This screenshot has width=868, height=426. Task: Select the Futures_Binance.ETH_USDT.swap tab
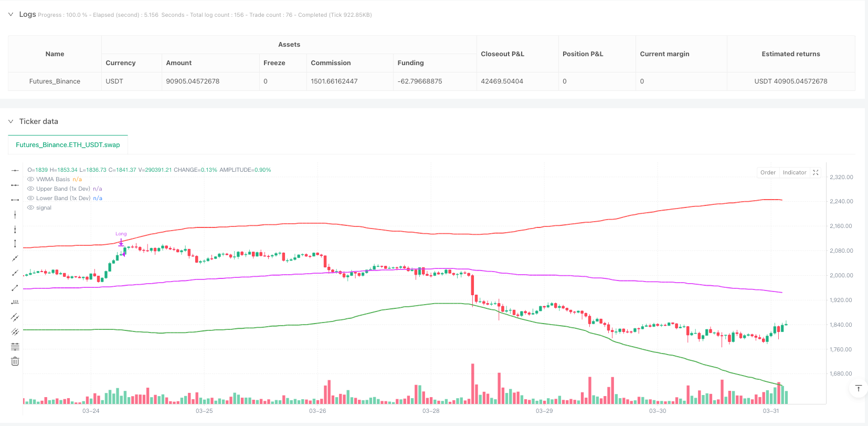point(68,145)
